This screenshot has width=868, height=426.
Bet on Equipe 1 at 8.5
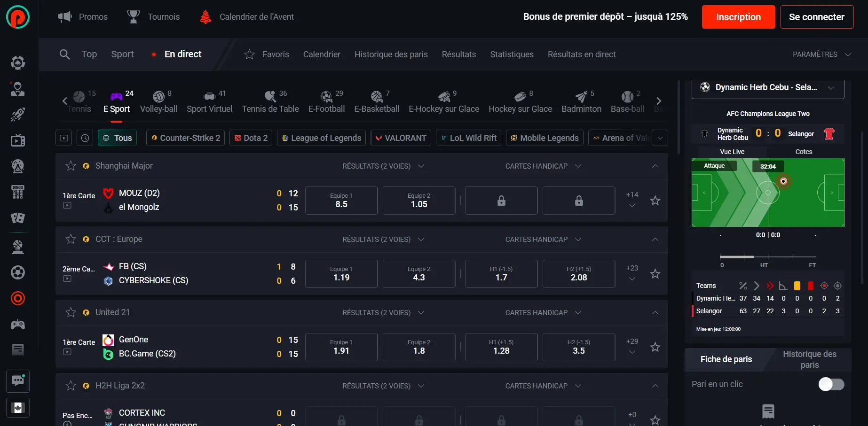(x=341, y=201)
